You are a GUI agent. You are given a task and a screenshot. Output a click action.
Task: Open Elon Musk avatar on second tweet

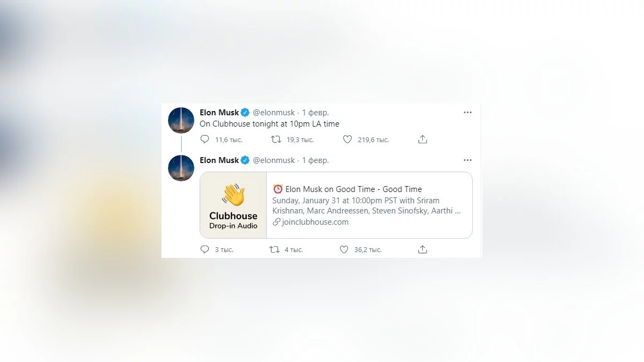point(181,168)
